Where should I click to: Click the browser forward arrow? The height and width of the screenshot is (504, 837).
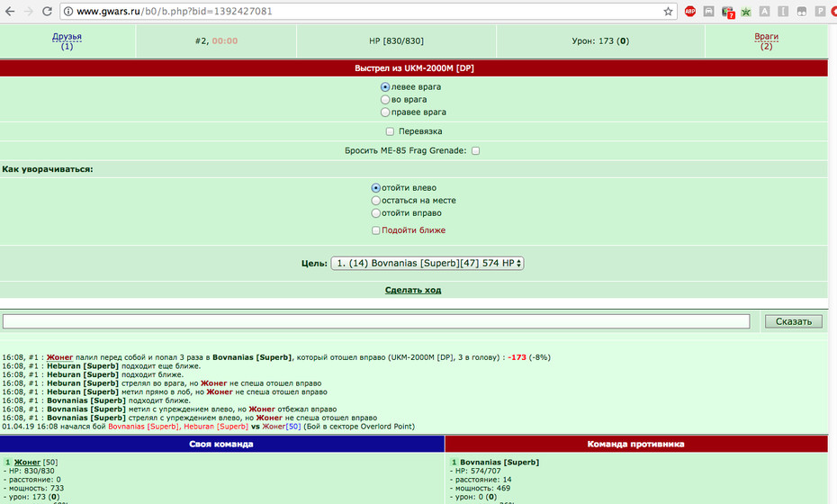tap(28, 11)
